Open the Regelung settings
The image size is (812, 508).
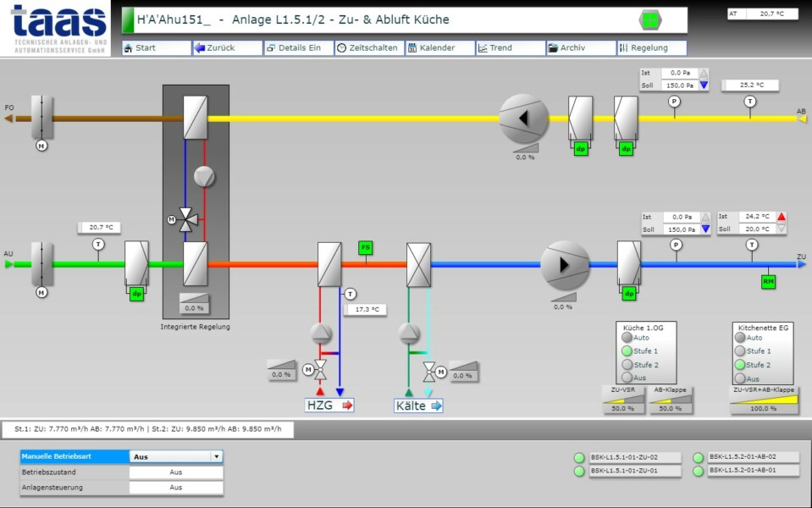[x=652, y=47]
